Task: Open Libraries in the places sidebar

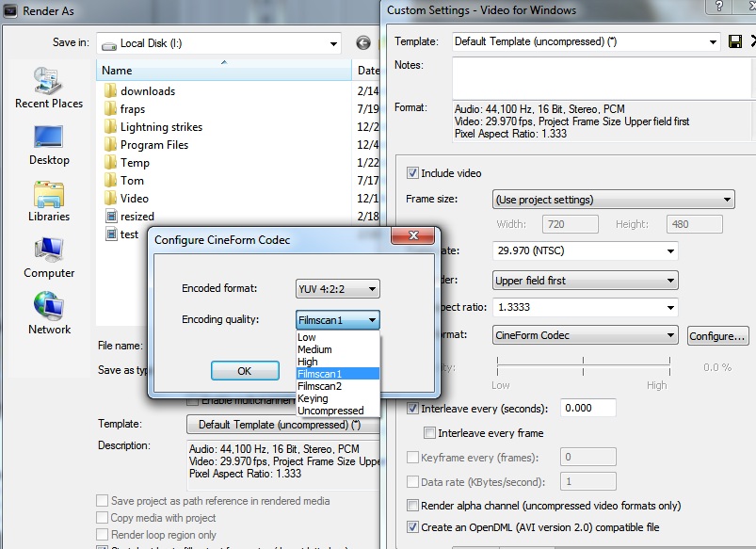Action: (49, 202)
